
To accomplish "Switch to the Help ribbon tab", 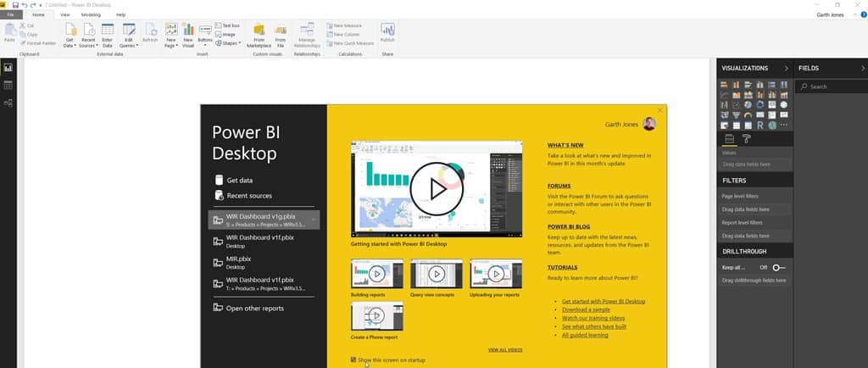I will pyautogui.click(x=120, y=14).
